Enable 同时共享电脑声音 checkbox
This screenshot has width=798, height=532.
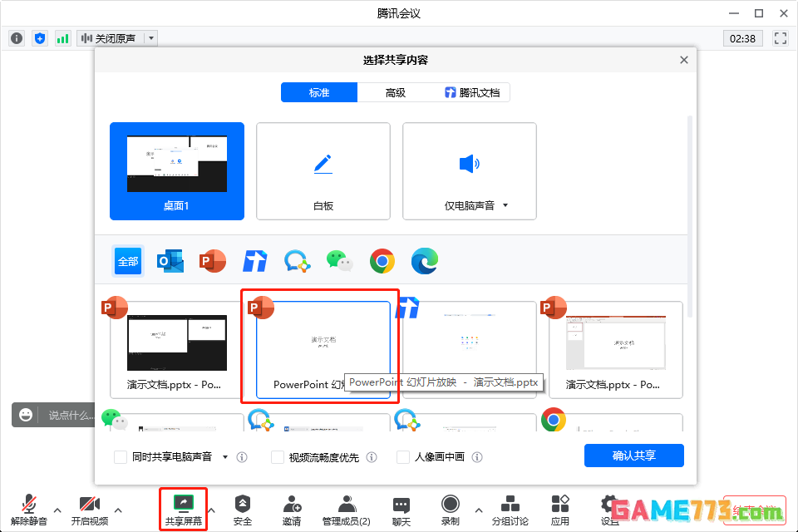pos(121,457)
